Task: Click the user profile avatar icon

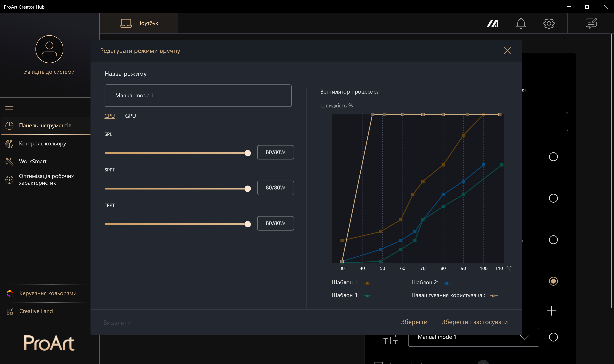Action: 49,49
